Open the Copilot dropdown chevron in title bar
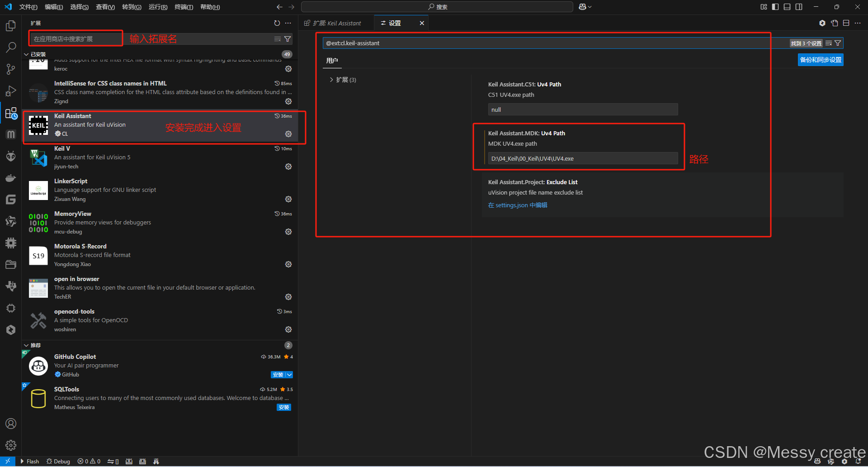 click(x=590, y=7)
